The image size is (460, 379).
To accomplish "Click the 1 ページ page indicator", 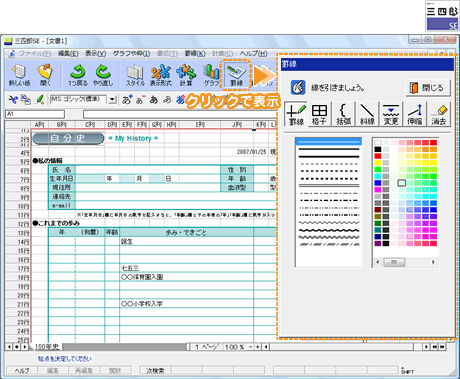I will coord(206,347).
